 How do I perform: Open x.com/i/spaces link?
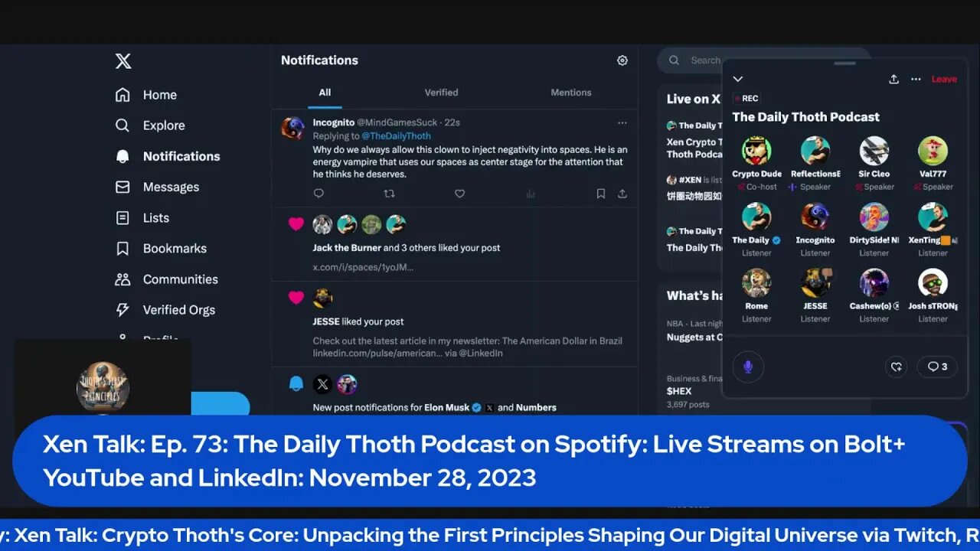point(363,267)
